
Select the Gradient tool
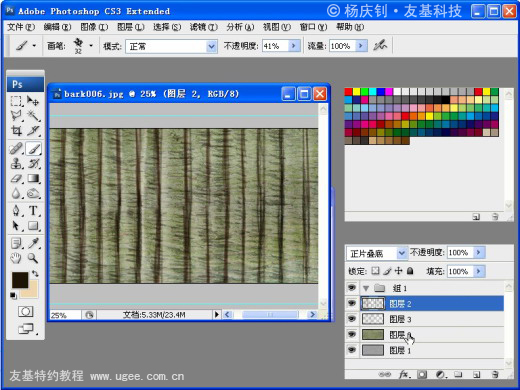coord(33,178)
